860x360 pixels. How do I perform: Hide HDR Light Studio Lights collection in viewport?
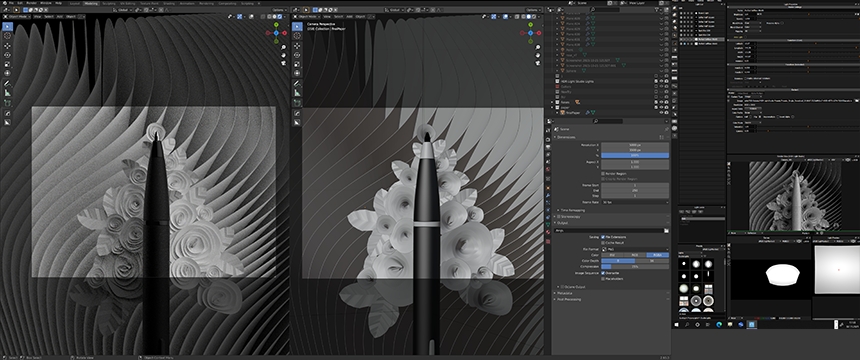tap(660, 81)
